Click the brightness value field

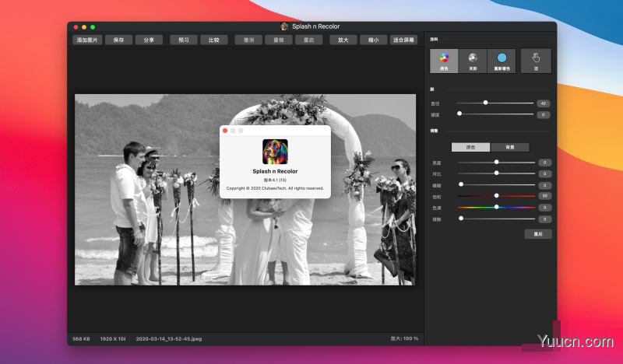click(x=544, y=163)
